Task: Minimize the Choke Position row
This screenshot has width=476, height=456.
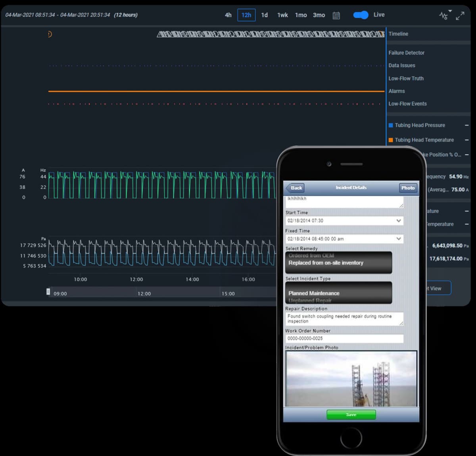Action: (467, 155)
